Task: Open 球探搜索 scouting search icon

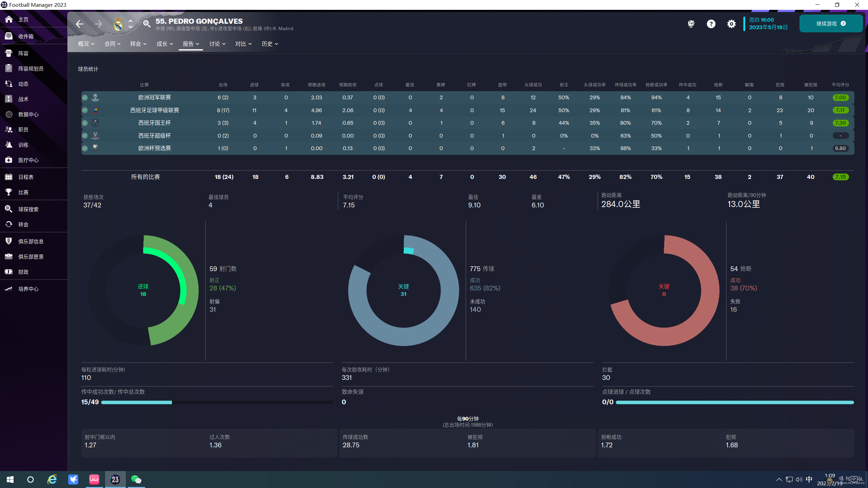Action: (9, 209)
